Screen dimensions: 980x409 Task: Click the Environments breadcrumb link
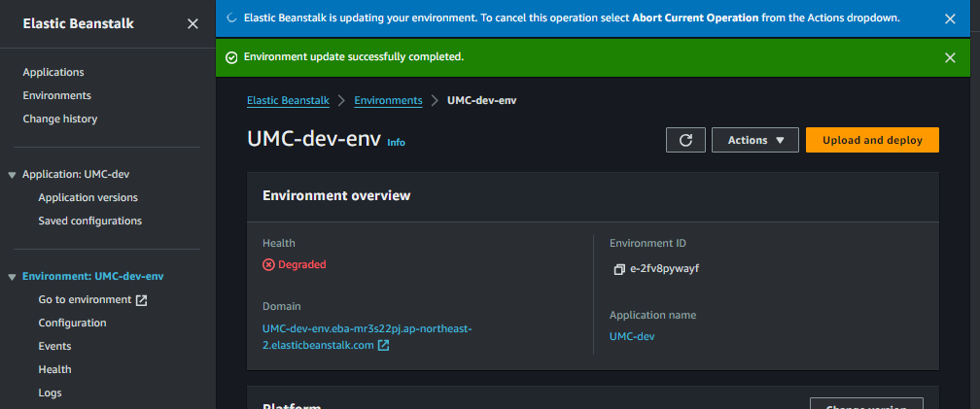click(388, 100)
